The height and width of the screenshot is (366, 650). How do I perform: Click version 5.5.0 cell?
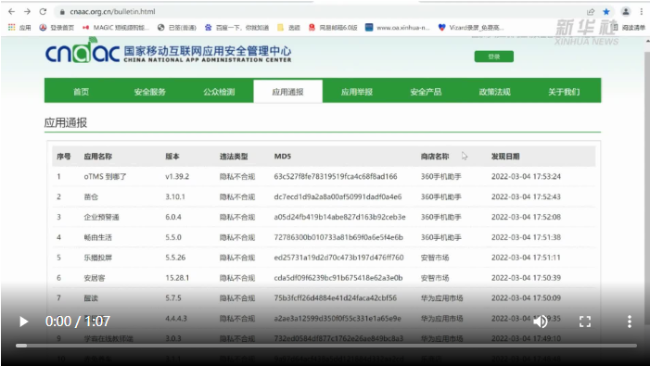coord(173,237)
